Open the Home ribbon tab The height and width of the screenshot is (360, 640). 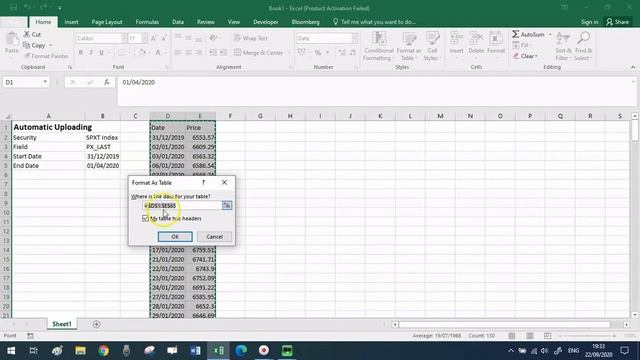pyautogui.click(x=43, y=22)
